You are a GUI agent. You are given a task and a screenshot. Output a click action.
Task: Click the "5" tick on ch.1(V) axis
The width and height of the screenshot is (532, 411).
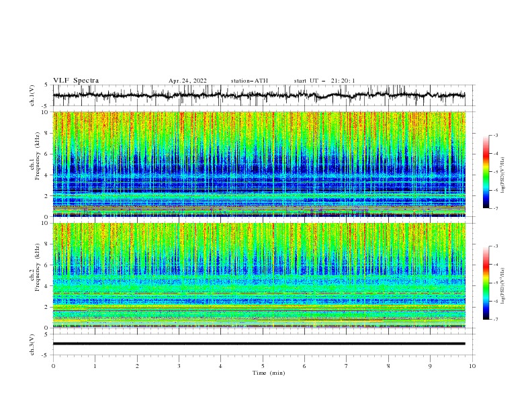(x=46, y=85)
